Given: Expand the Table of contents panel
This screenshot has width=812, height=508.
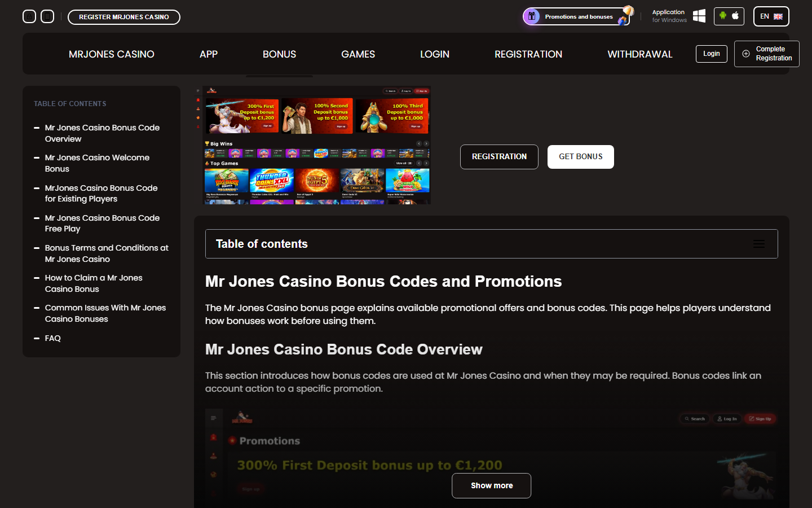Looking at the screenshot, I should tap(491, 244).
